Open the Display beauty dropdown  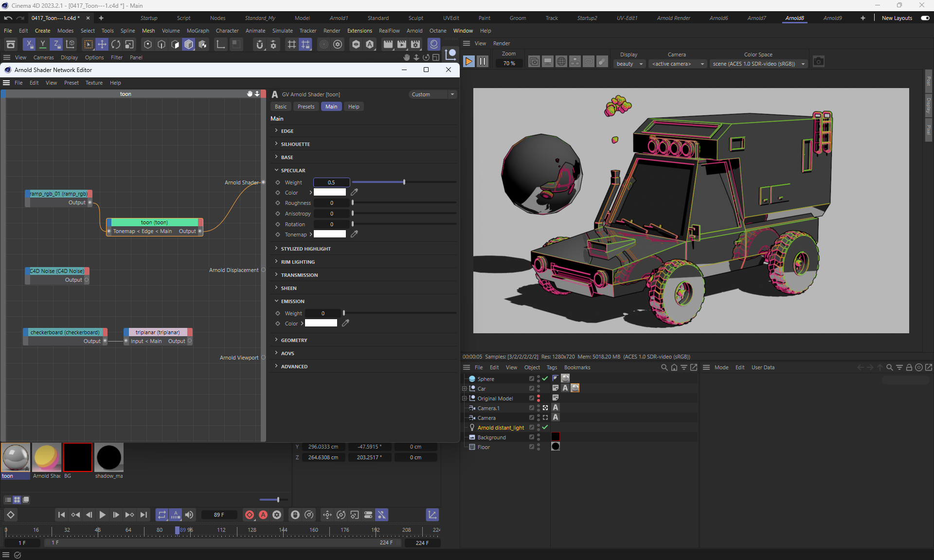[x=629, y=64]
